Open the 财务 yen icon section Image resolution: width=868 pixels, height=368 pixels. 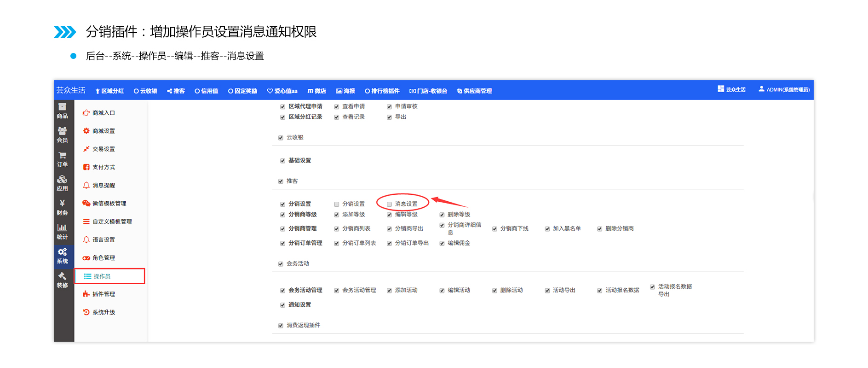[x=62, y=208]
